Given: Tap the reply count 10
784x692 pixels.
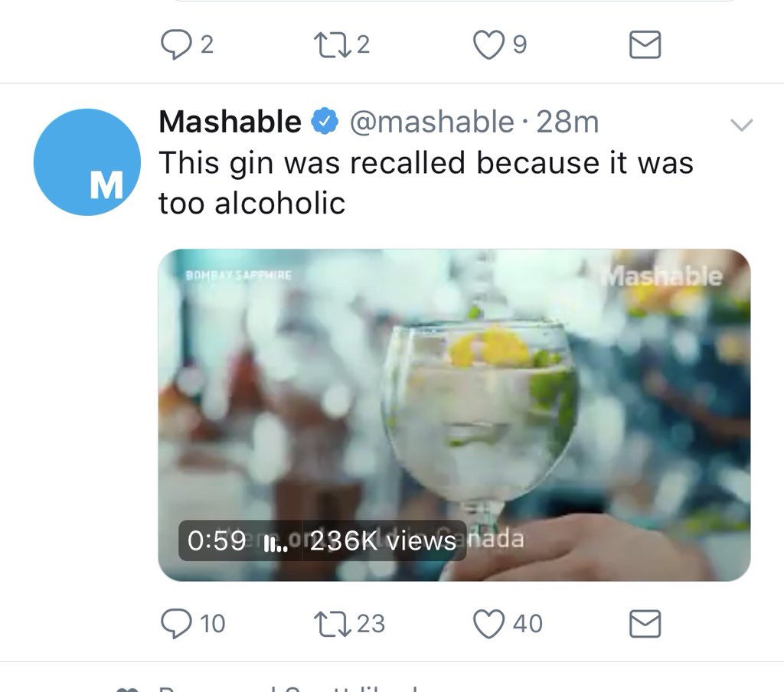Looking at the screenshot, I should coord(213,624).
